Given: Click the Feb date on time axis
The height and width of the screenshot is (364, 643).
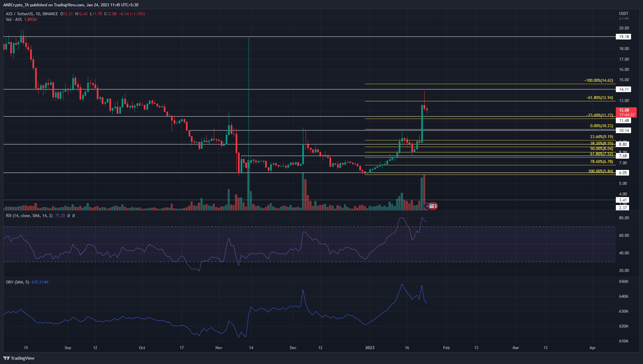Looking at the screenshot, I should click(x=446, y=348).
